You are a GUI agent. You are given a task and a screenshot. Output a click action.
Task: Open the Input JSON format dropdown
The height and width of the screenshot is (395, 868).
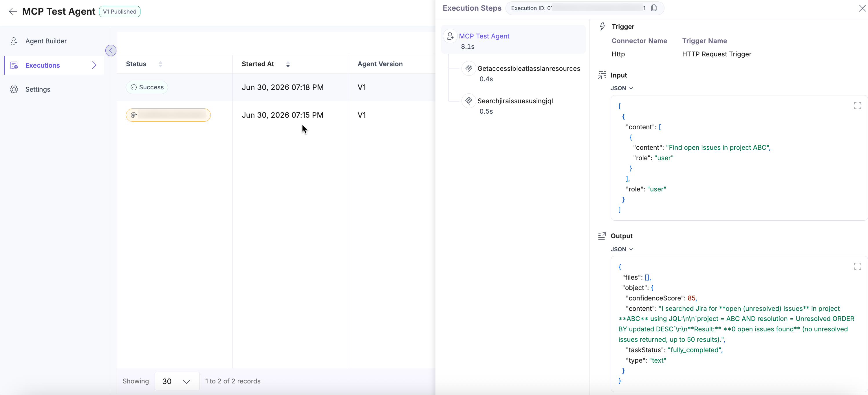[x=622, y=88]
